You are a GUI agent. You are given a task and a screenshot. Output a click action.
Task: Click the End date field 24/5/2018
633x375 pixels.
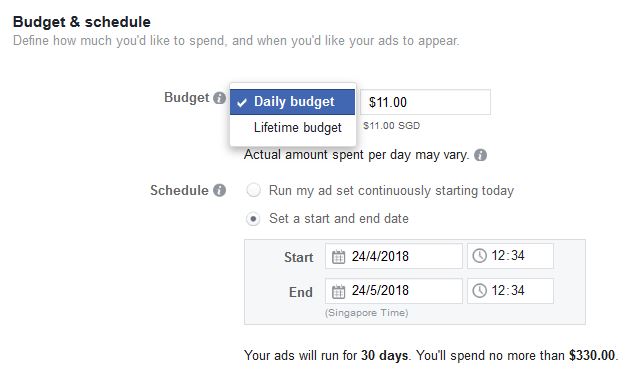pos(394,291)
